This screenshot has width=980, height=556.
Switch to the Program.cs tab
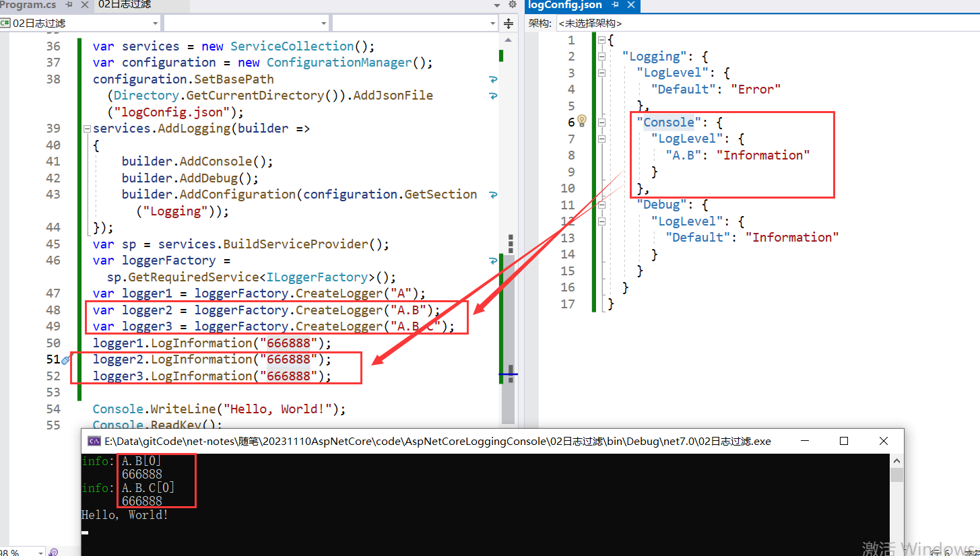[x=28, y=5]
